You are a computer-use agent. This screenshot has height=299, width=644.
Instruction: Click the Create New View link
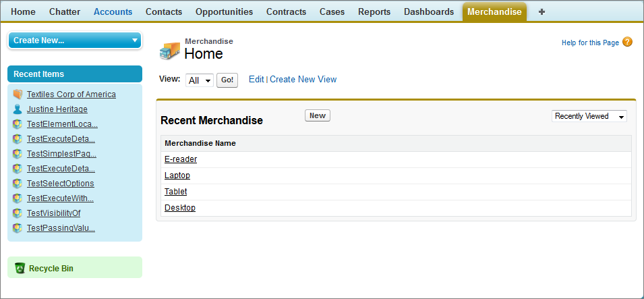tap(303, 79)
